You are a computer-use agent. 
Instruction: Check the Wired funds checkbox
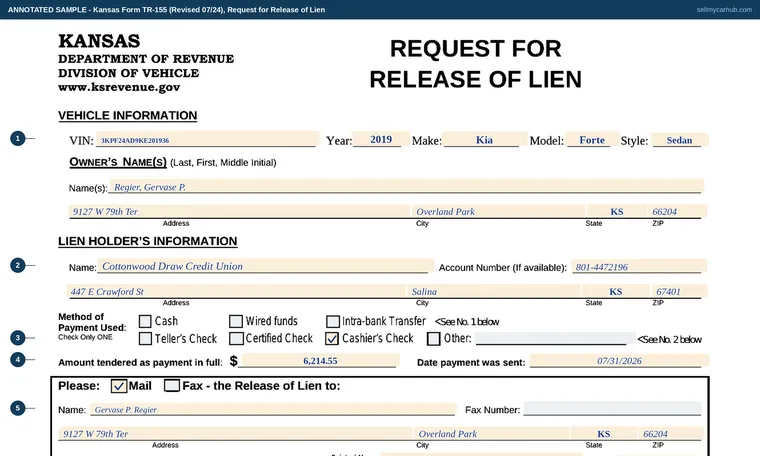click(x=236, y=321)
